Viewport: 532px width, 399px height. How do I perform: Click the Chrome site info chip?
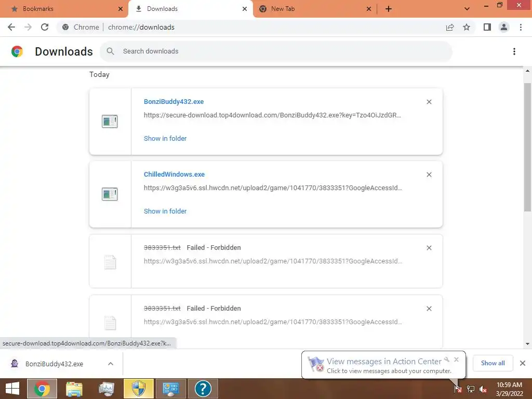81,27
